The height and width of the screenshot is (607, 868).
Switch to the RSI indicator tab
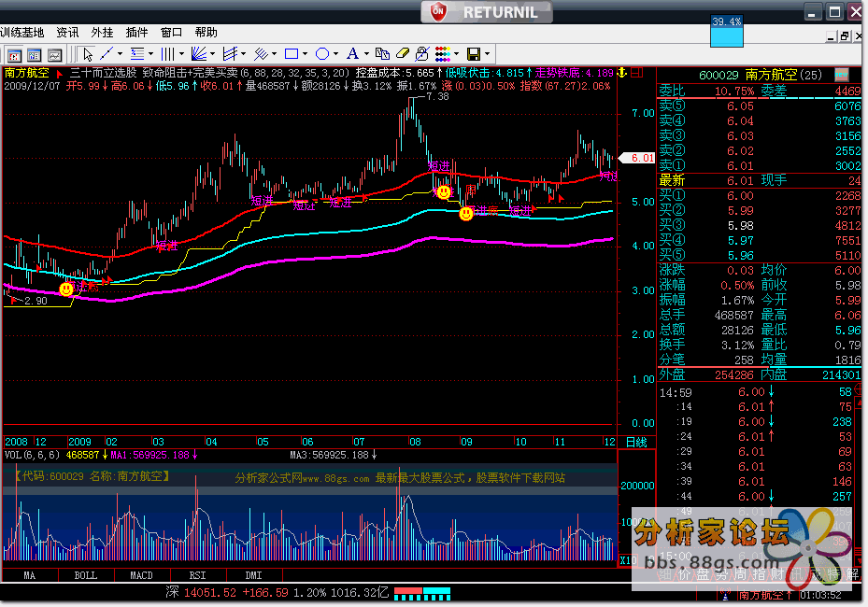[x=198, y=575]
